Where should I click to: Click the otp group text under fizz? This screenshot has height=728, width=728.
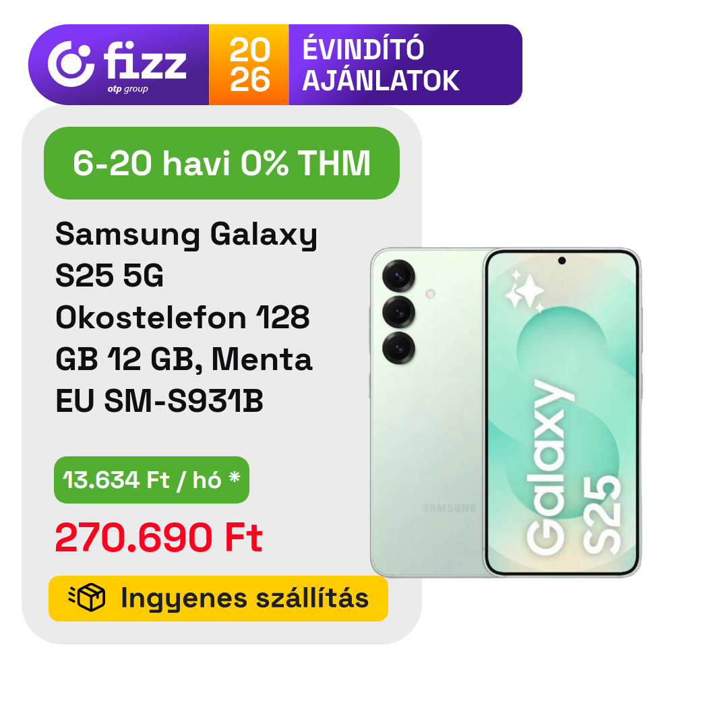click(127, 89)
